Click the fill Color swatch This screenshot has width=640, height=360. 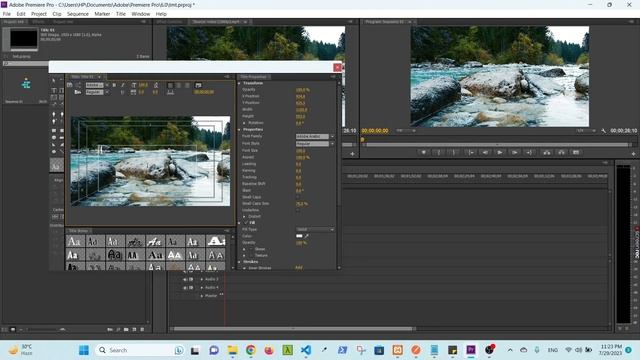tap(299, 236)
